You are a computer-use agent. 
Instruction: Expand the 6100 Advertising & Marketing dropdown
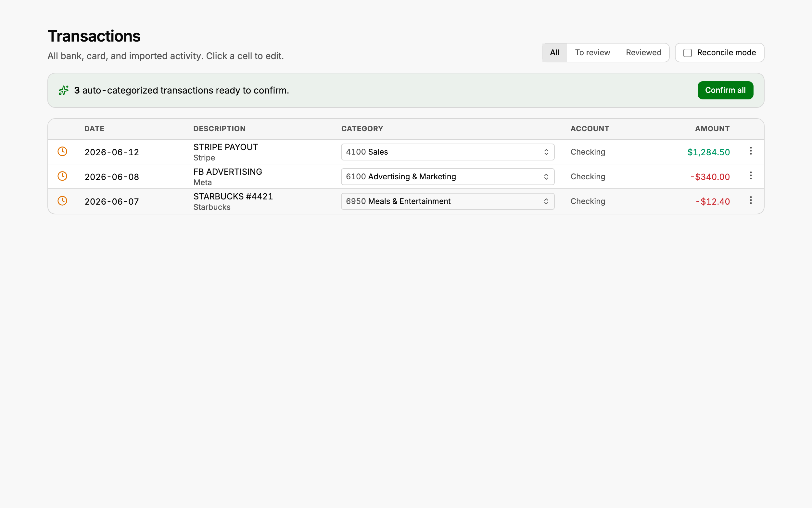point(448,177)
